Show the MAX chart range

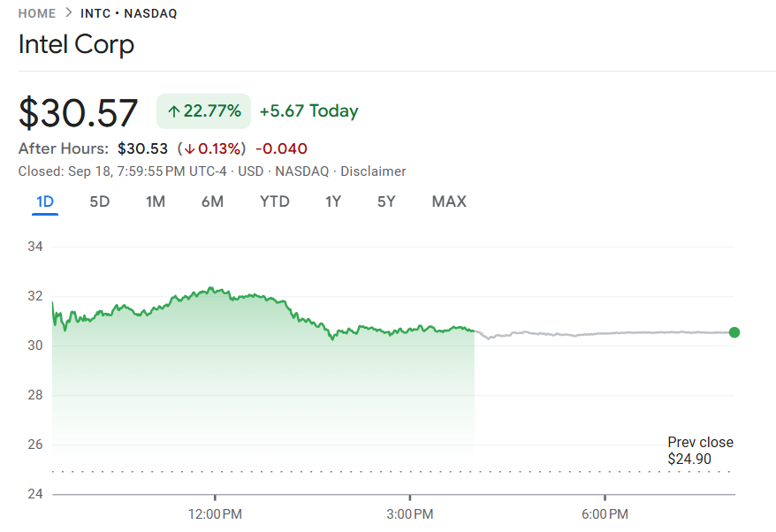(449, 201)
